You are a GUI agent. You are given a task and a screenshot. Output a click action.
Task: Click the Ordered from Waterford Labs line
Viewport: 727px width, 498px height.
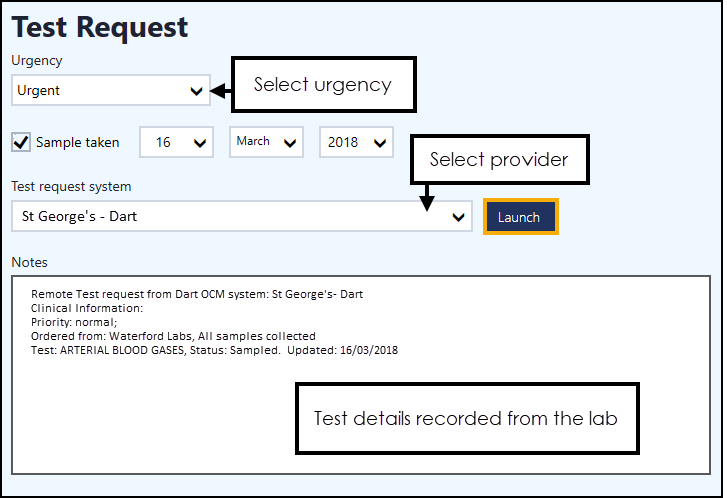point(173,336)
